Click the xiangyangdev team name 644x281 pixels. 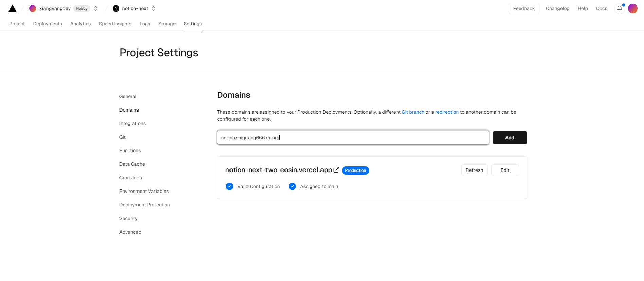pyautogui.click(x=55, y=8)
